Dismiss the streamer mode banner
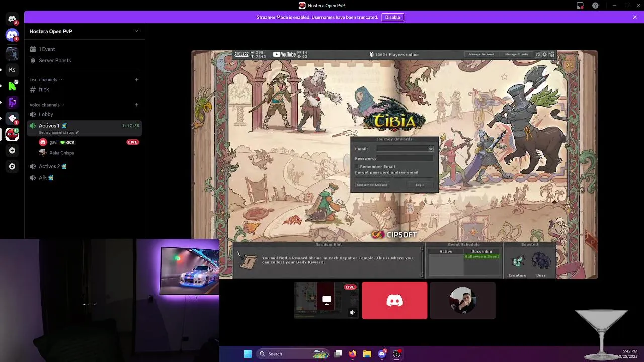Screen dimensions: 644x362 pyautogui.click(x=635, y=17)
